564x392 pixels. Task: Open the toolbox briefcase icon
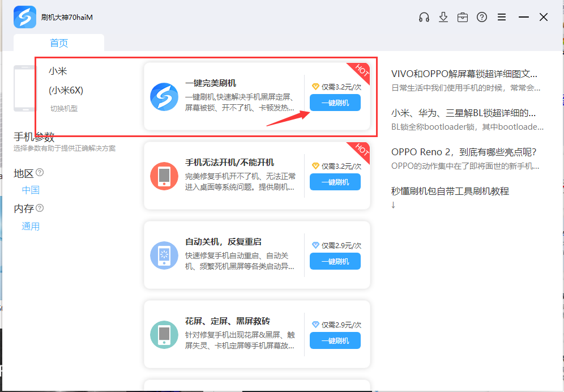[463, 17]
